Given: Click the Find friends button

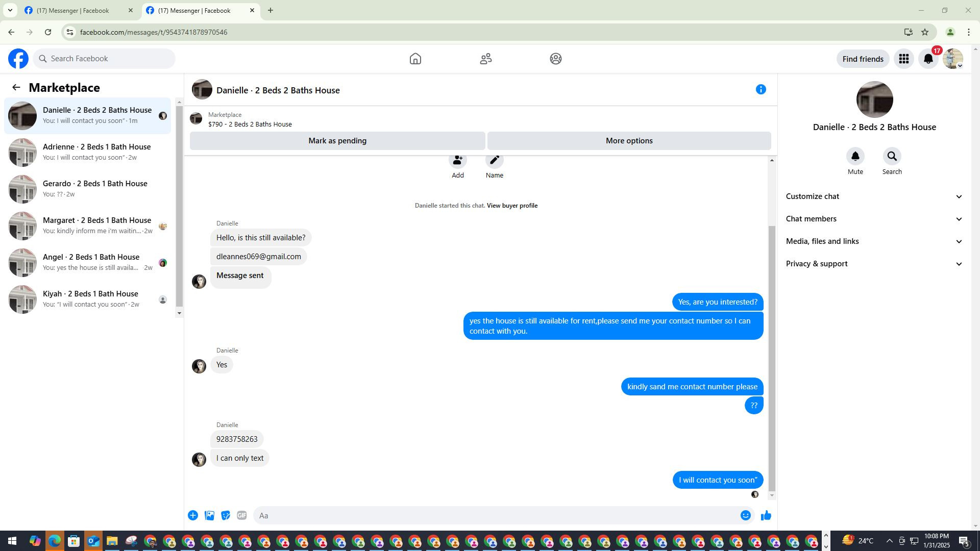Looking at the screenshot, I should (x=863, y=59).
